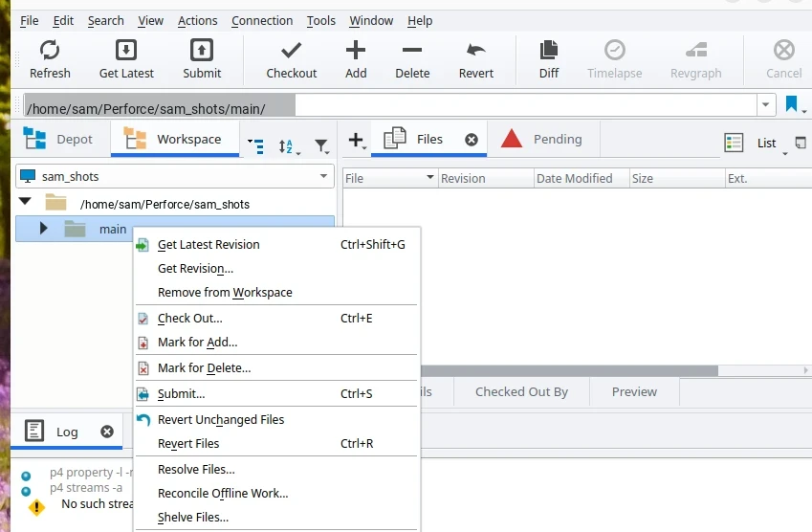Choose Reconcile Offline Work...
The height and width of the screenshot is (532, 812).
(276, 493)
